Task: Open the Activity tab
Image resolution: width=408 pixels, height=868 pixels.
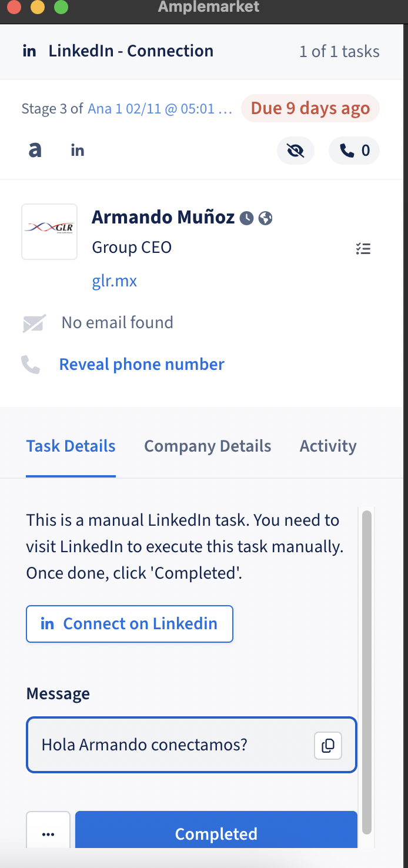Action: (x=328, y=446)
